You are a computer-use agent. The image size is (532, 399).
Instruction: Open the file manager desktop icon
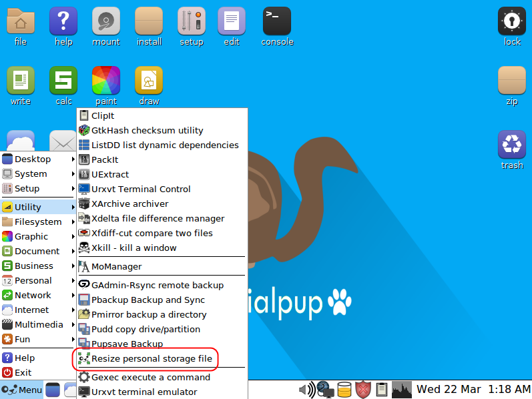pyautogui.click(x=21, y=21)
